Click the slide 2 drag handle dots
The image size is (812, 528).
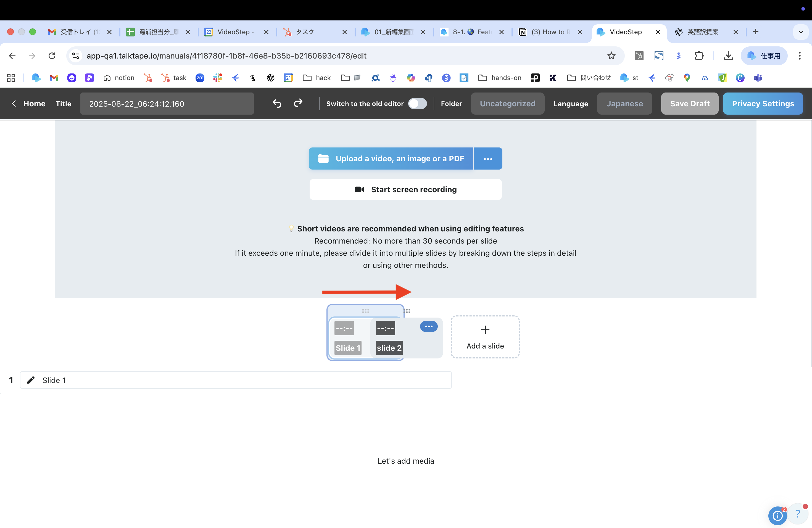click(407, 311)
